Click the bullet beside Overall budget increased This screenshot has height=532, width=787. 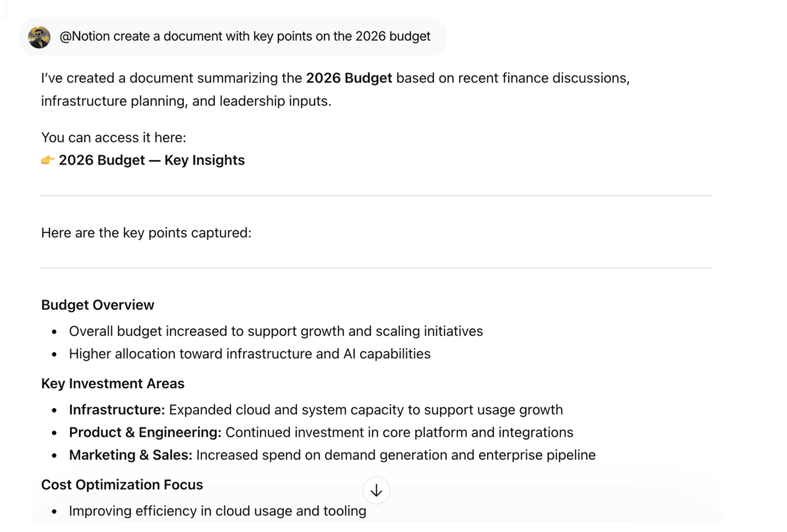(54, 331)
